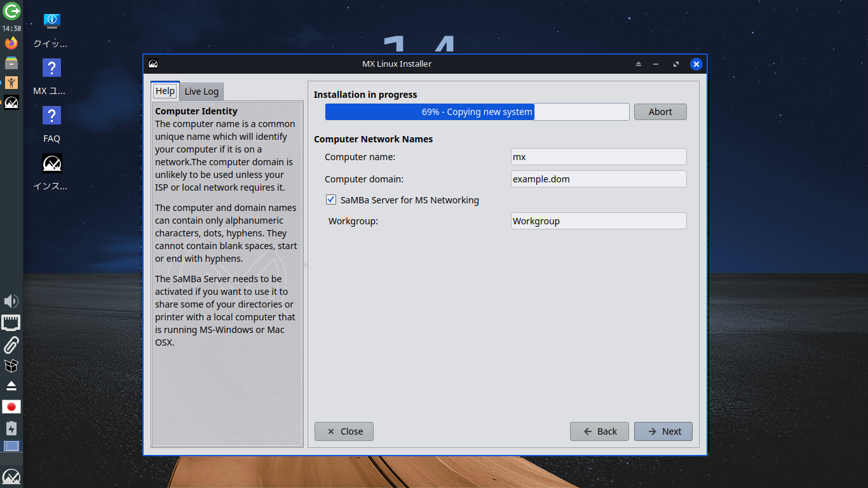Viewport: 868px width, 488px height.
Task: Click the Installation in progress heading
Action: 365,95
